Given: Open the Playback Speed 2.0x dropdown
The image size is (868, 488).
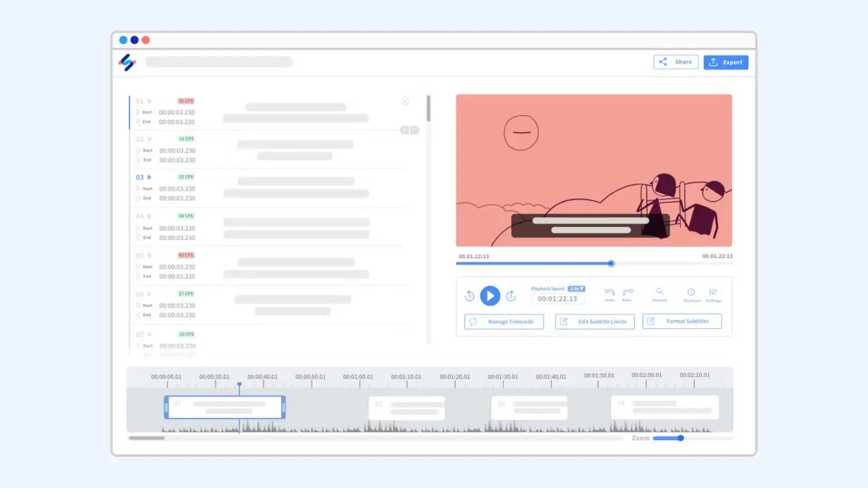Looking at the screenshot, I should [x=576, y=289].
